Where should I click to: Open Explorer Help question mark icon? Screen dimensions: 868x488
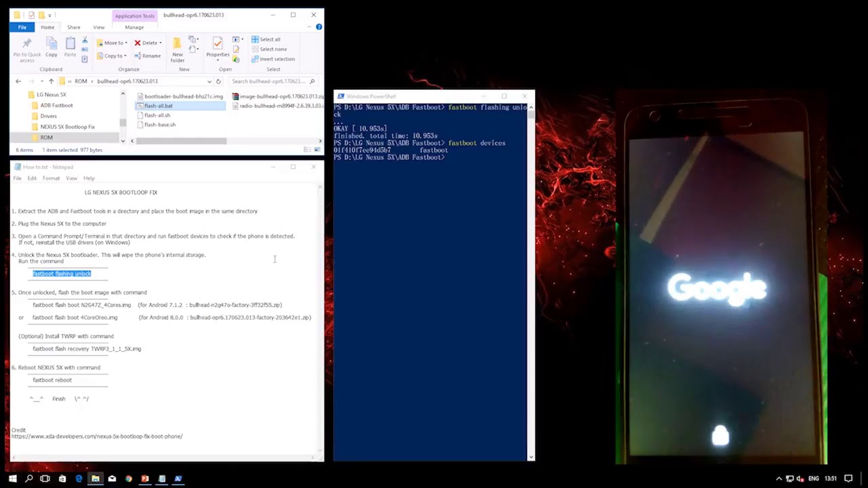click(319, 27)
